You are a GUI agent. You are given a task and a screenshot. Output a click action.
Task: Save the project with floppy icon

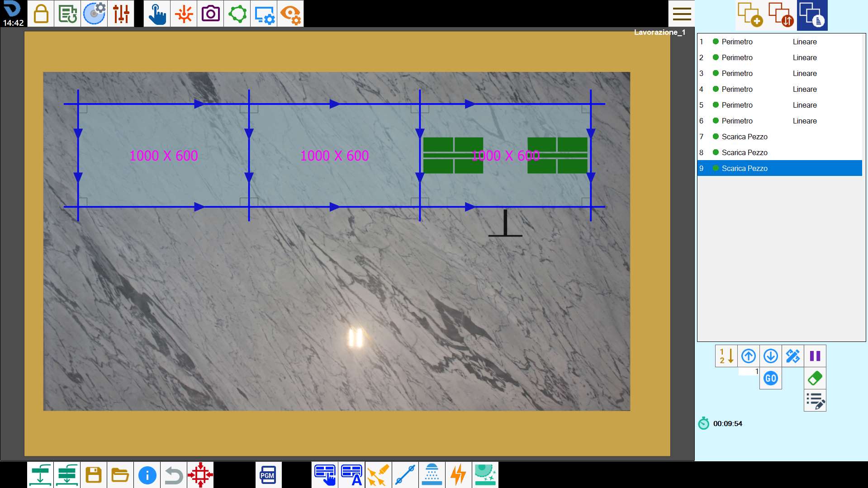tap(94, 475)
